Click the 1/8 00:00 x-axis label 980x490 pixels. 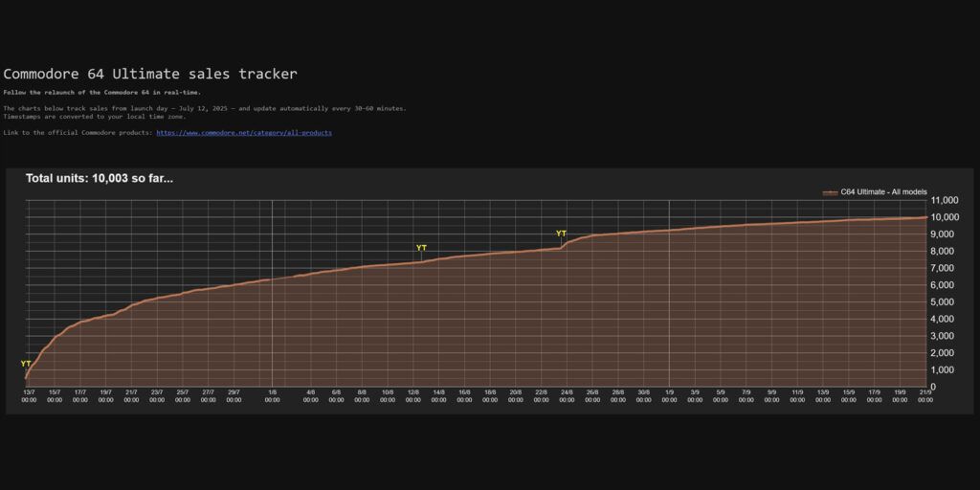[273, 396]
